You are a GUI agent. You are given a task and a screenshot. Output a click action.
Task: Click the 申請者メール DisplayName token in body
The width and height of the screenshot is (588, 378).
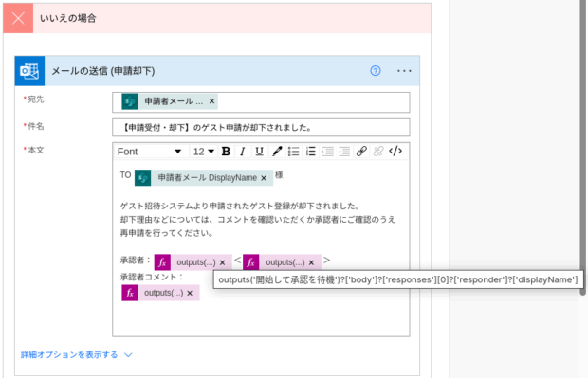[204, 177]
